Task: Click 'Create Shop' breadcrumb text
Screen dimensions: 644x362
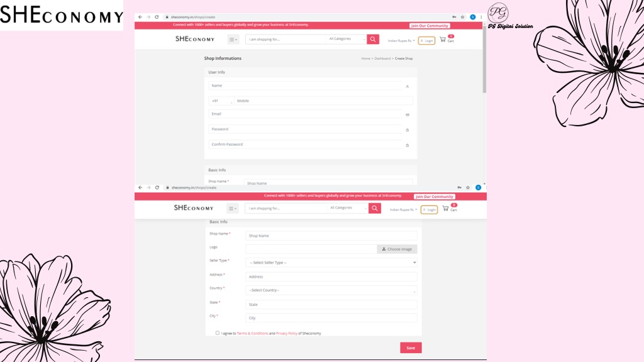Action: tap(404, 58)
